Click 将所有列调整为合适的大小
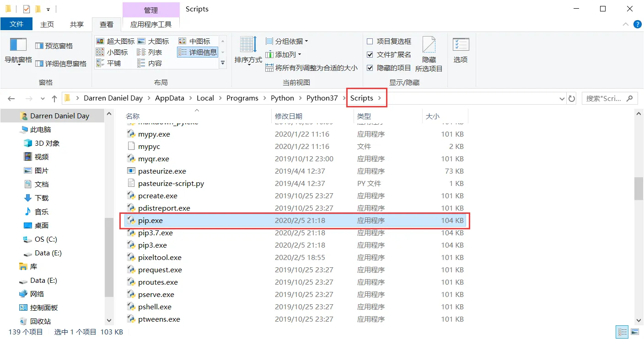This screenshot has height=339, width=644. pos(311,68)
